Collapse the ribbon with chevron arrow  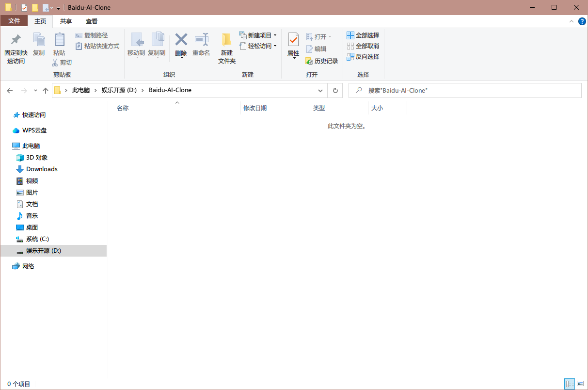coord(572,21)
